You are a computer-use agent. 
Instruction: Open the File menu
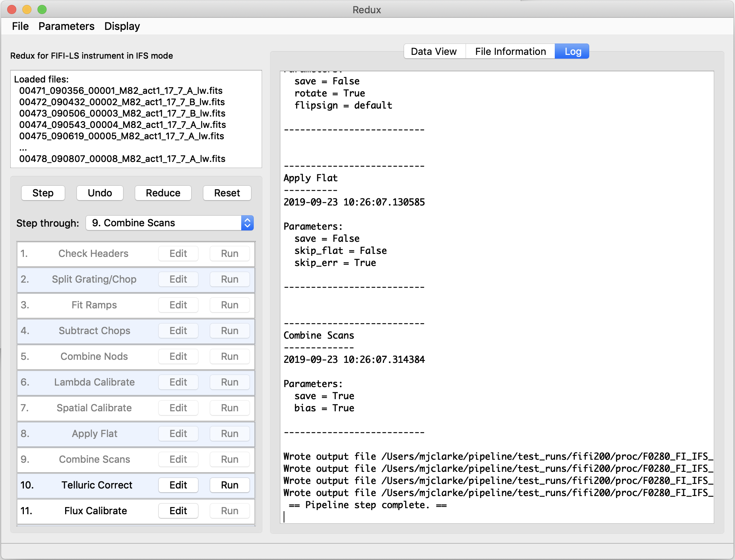point(20,26)
